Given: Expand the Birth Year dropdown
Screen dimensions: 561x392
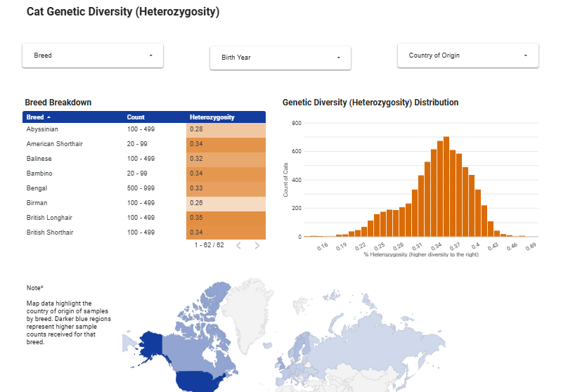Looking at the screenshot, I should (x=280, y=58).
